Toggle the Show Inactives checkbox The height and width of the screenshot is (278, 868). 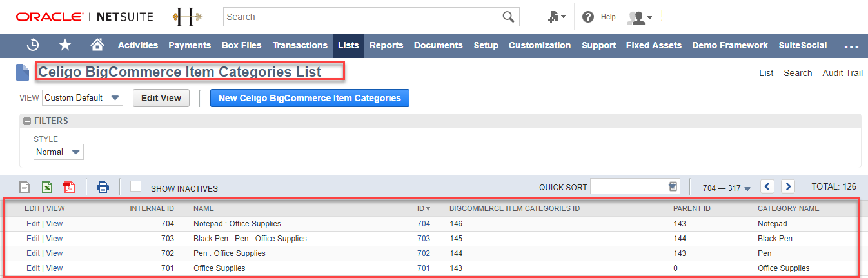coord(136,186)
